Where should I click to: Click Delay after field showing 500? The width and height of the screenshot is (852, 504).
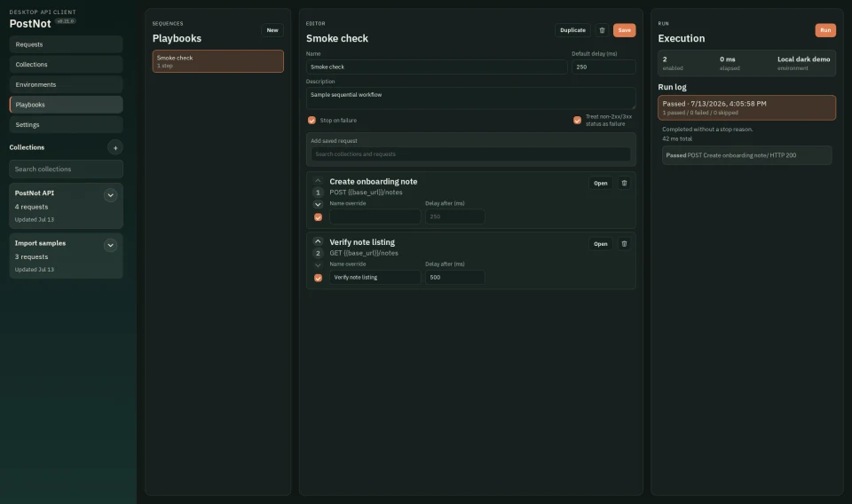click(x=454, y=278)
